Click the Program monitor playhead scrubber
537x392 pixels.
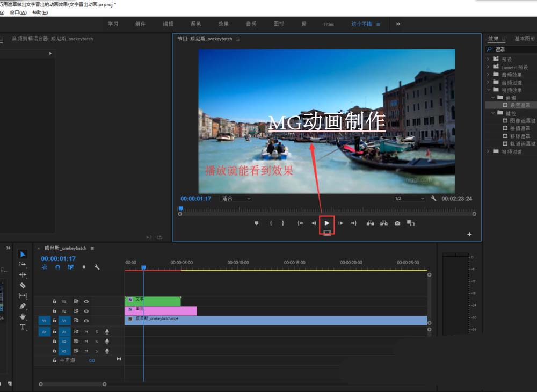(180, 208)
